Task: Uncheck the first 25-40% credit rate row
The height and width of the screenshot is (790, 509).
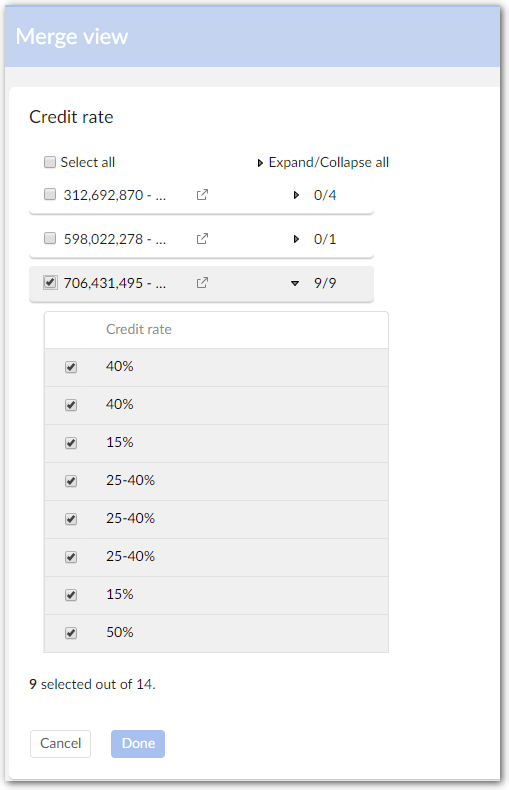Action: coord(71,481)
